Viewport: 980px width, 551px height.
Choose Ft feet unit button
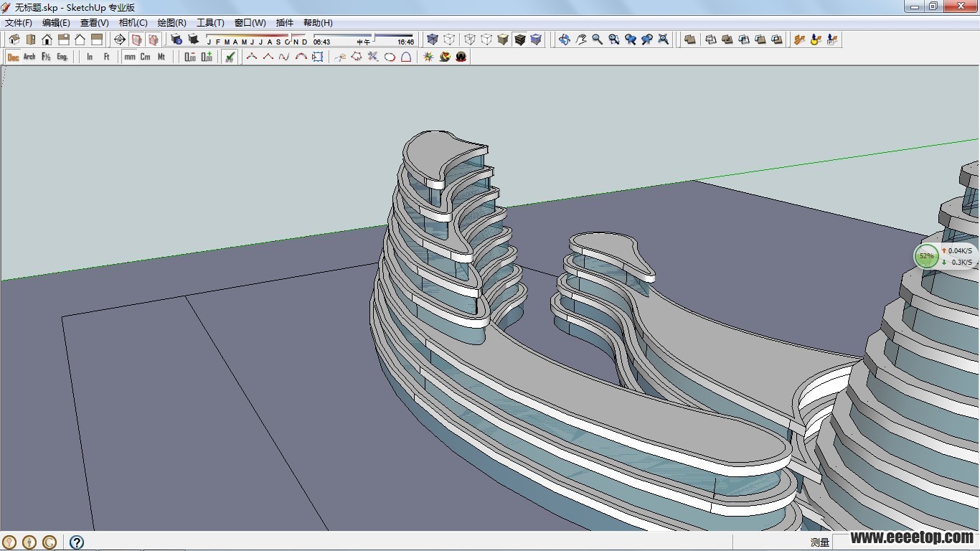point(106,57)
